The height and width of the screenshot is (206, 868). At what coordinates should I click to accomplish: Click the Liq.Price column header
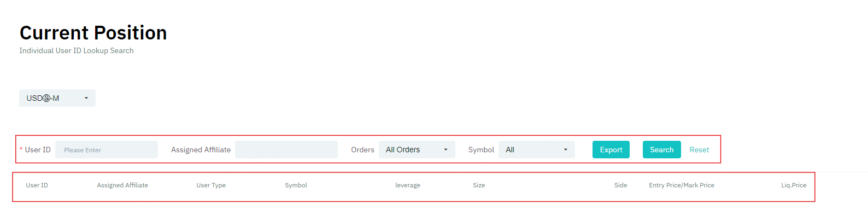pos(794,185)
